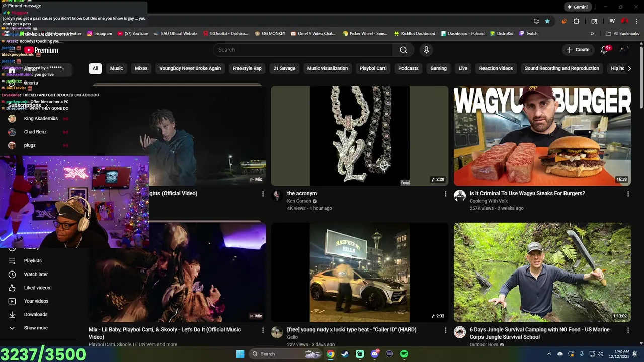Open the KickBot Dashboard bookmark

click(x=414, y=34)
